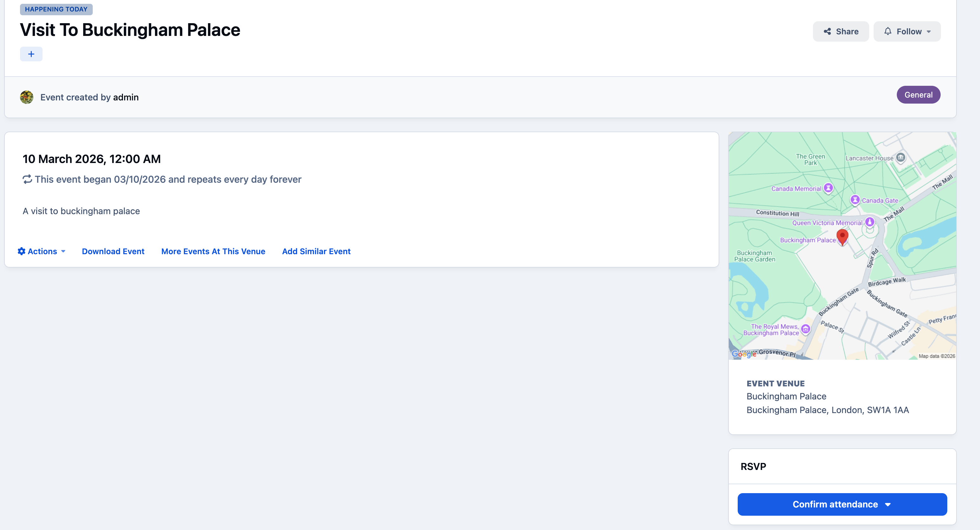This screenshot has height=530, width=980.
Task: Click the Google logo on the map
Action: tap(744, 354)
